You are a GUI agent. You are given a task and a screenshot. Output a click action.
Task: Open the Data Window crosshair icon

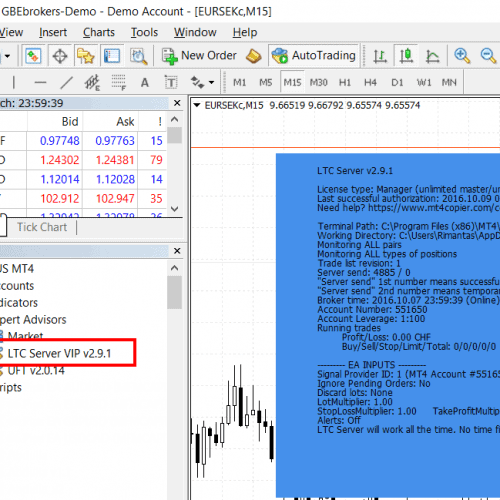(60, 56)
